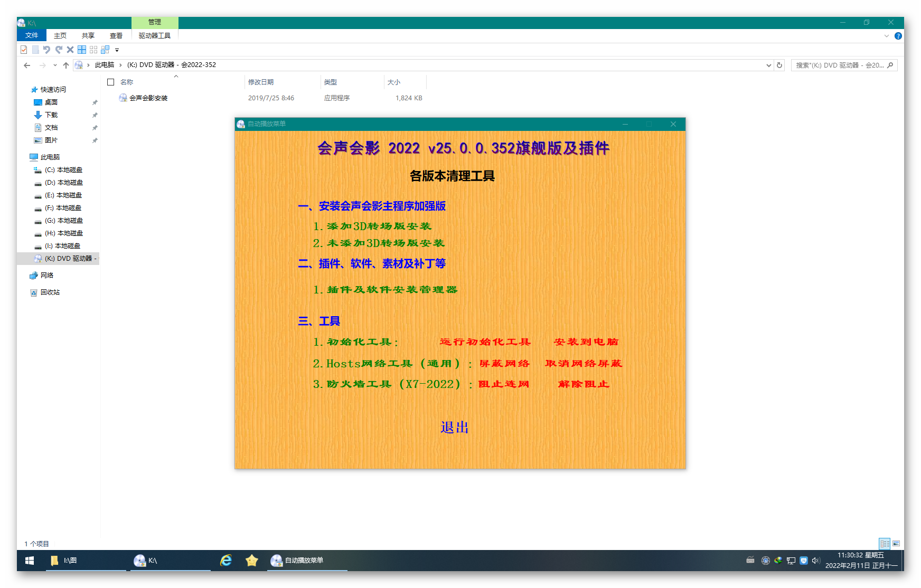Open 回收站 in navigation pane

(x=50, y=292)
